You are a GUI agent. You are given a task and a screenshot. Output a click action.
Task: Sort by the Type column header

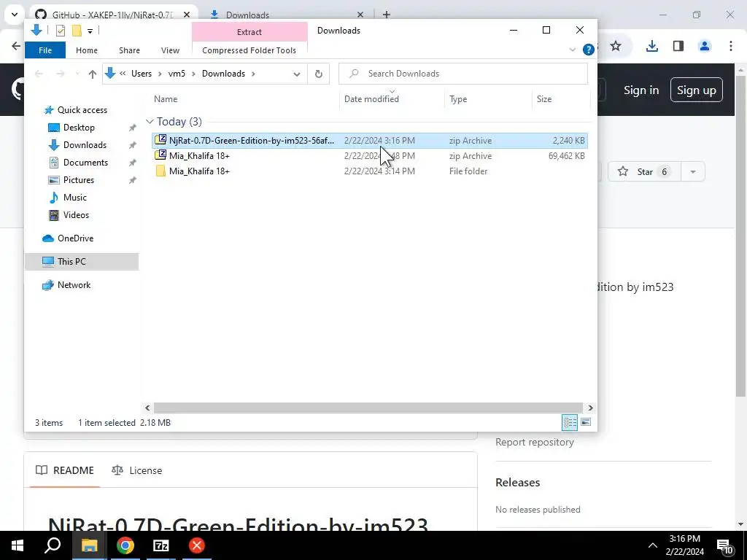(458, 99)
